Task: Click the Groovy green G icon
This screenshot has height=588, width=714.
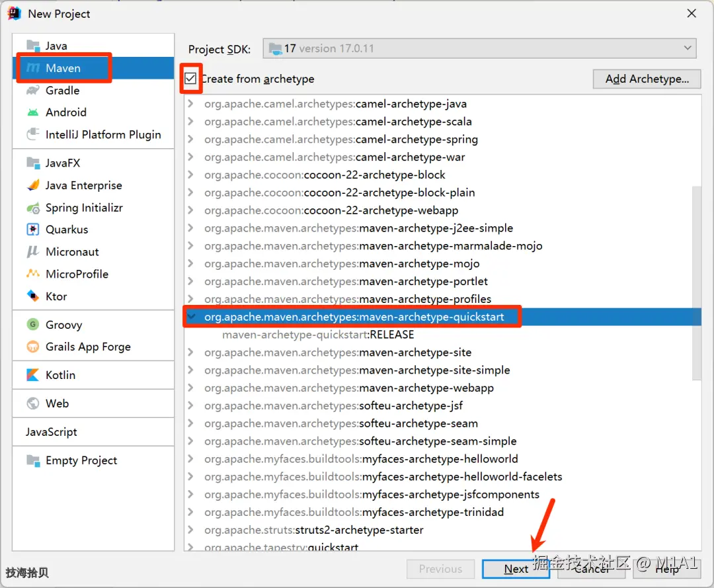Action: tap(33, 324)
